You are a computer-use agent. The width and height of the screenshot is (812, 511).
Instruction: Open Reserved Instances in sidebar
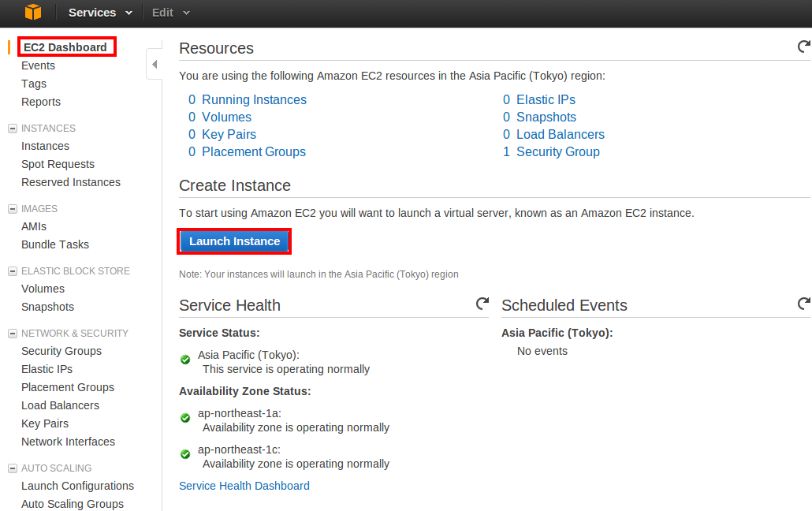[71, 182]
